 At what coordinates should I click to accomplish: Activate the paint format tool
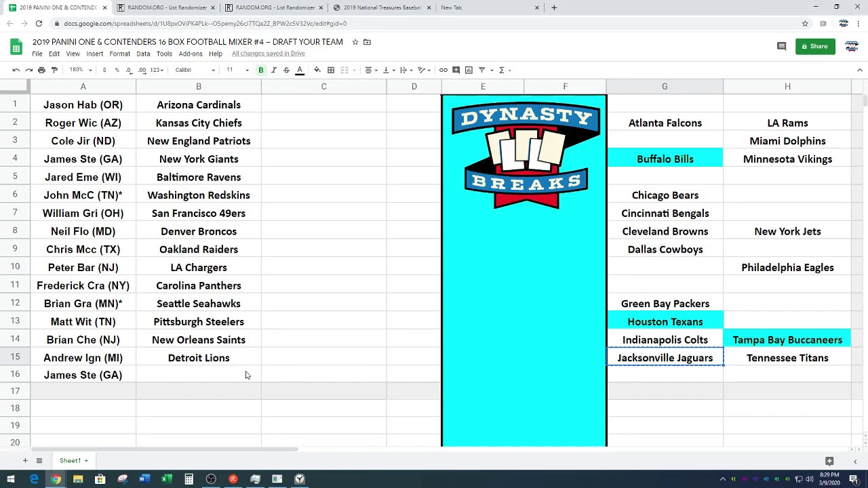coord(54,70)
